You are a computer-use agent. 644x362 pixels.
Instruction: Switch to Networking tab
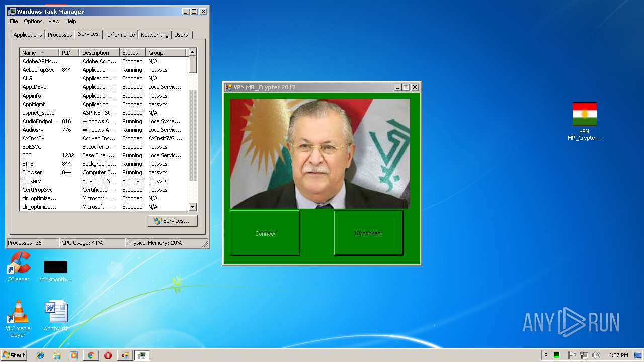point(154,35)
